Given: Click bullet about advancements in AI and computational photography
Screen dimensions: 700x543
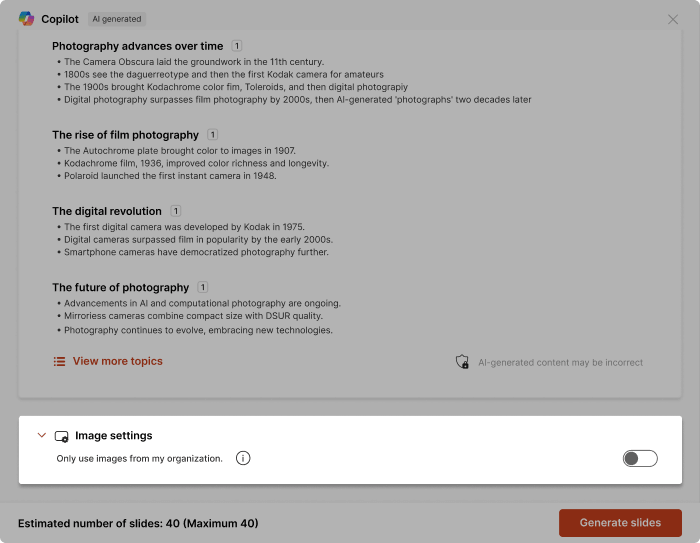Looking at the screenshot, I should pyautogui.click(x=202, y=303).
